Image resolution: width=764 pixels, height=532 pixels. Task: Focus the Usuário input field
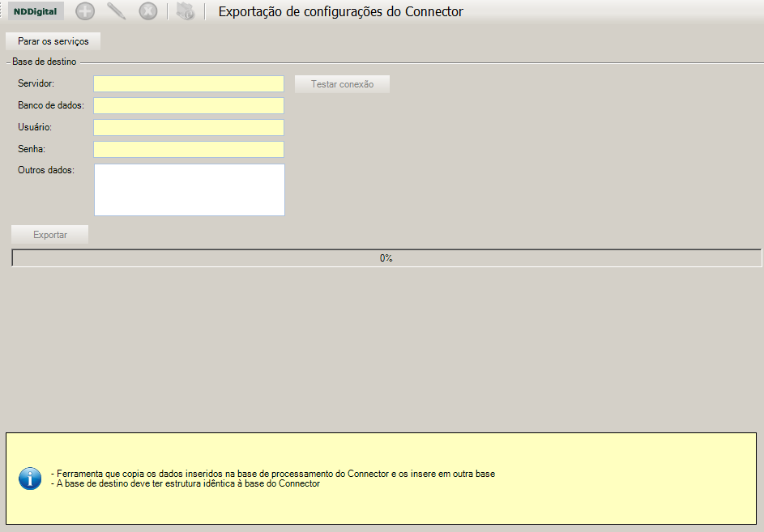tap(189, 128)
